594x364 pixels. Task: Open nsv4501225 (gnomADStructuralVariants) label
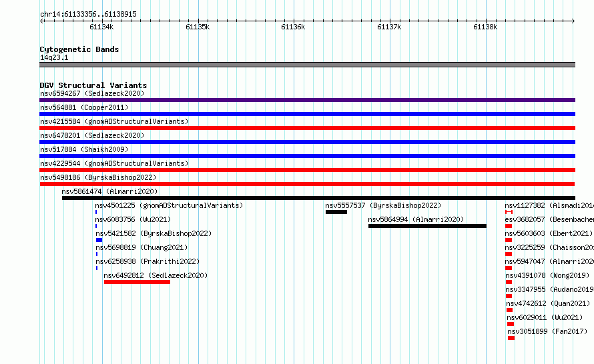point(169,205)
